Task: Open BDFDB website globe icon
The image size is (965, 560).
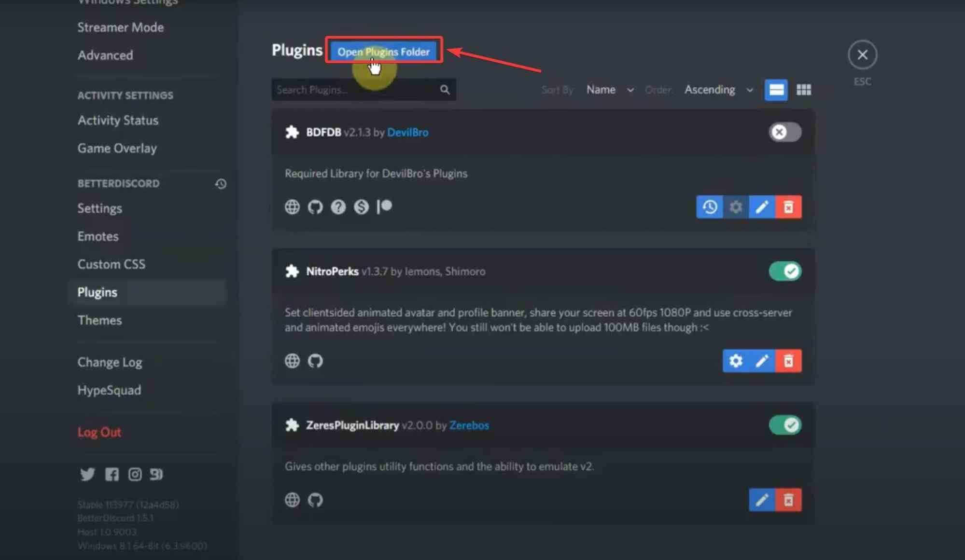Action: [x=292, y=207]
